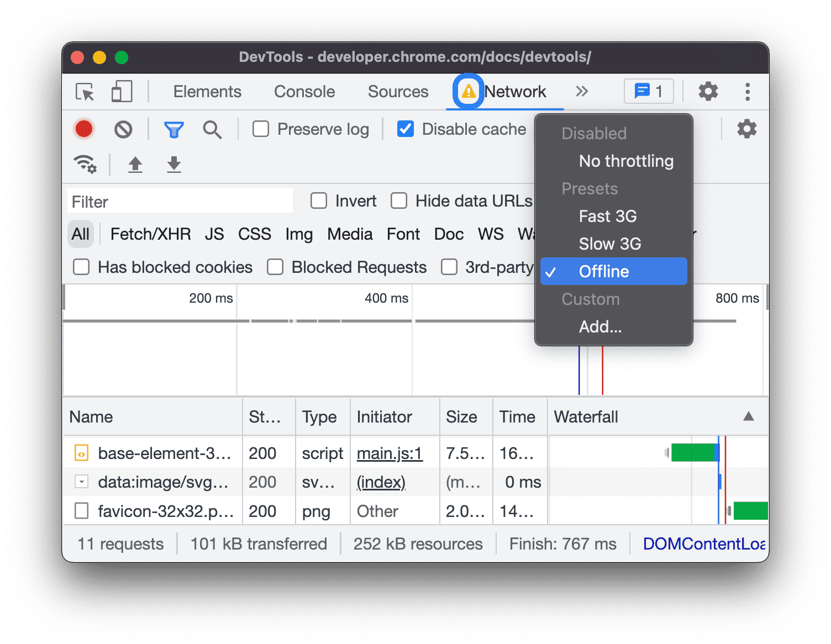Toggle the device toolbar

tap(122, 92)
